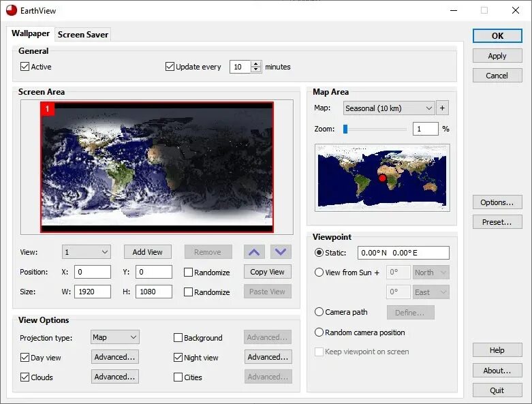Select the Camera path radio button

pyautogui.click(x=319, y=312)
